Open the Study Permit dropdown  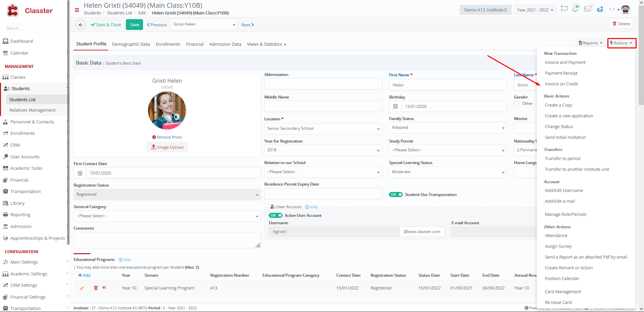tap(448, 150)
